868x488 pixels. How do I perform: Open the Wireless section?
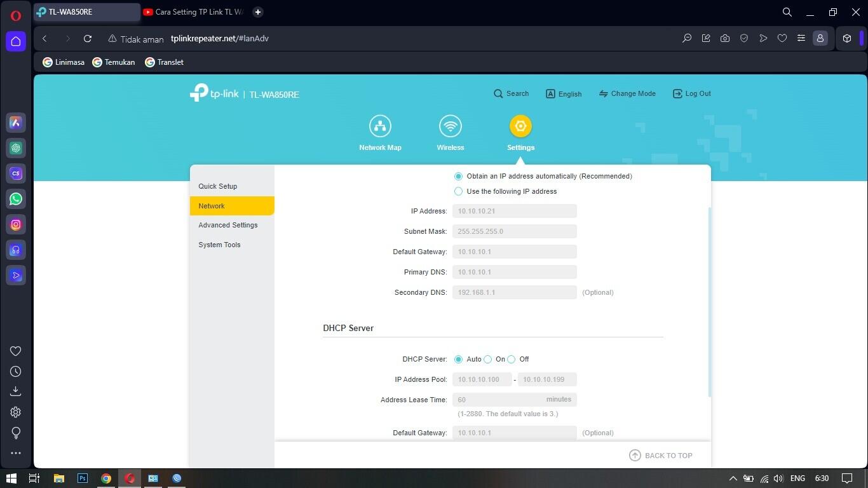450,133
